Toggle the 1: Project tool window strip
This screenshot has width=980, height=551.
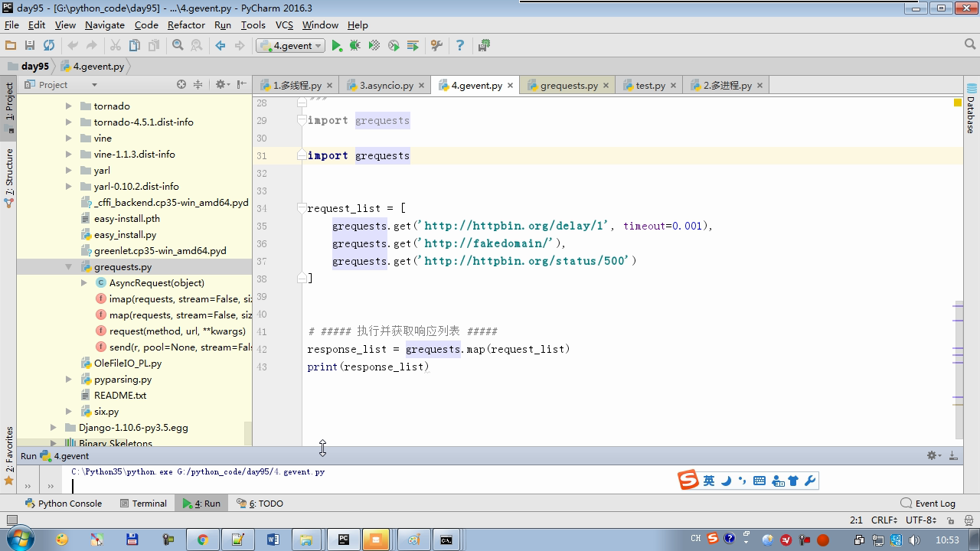click(x=9, y=102)
